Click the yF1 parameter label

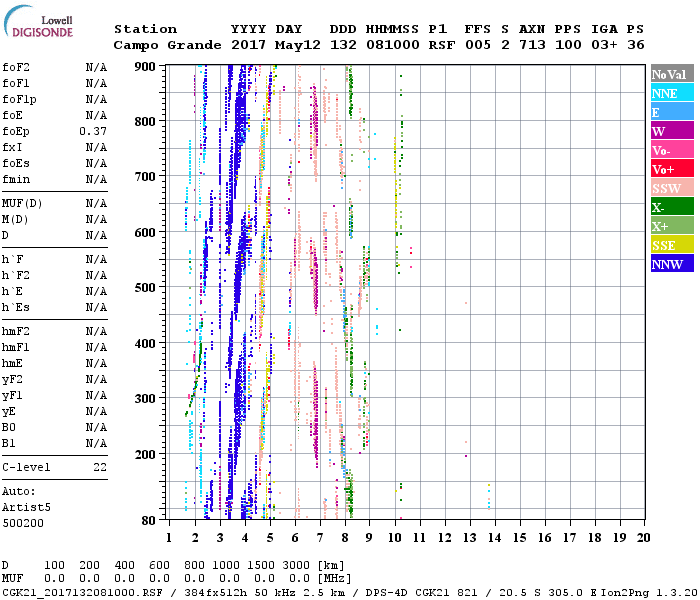click(12, 396)
